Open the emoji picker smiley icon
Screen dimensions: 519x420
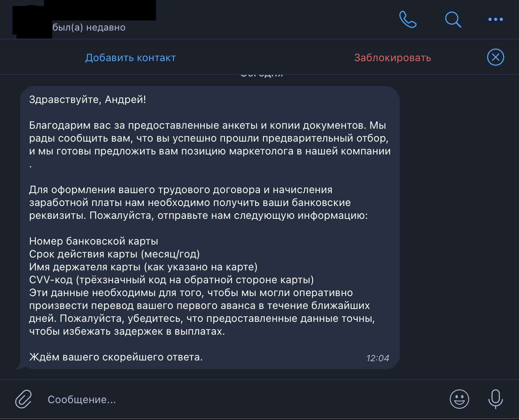click(459, 399)
